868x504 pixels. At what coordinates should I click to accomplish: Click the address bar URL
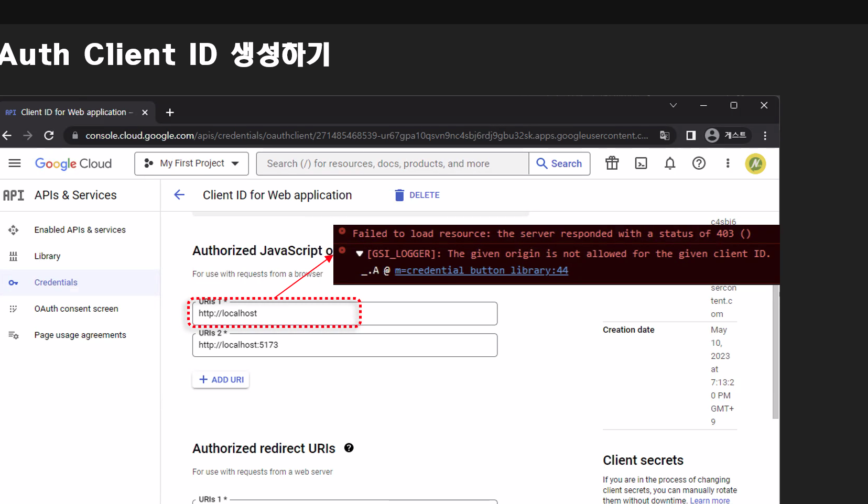tap(367, 136)
